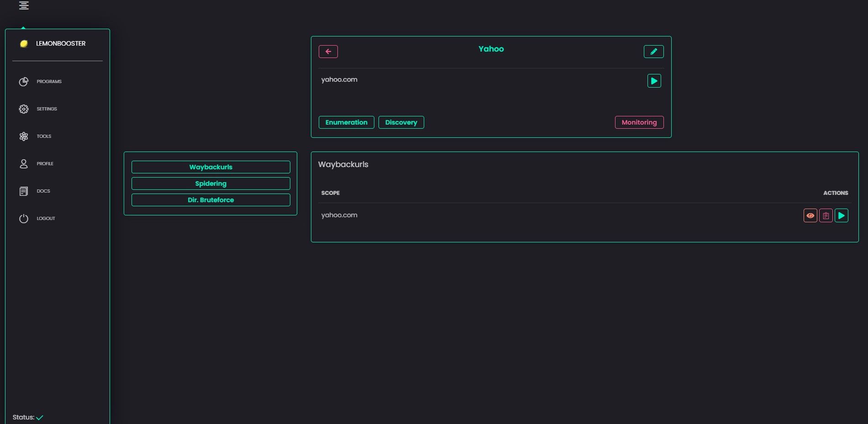Open the Settings menu label
Image resolution: width=868 pixels, height=424 pixels.
click(47, 109)
